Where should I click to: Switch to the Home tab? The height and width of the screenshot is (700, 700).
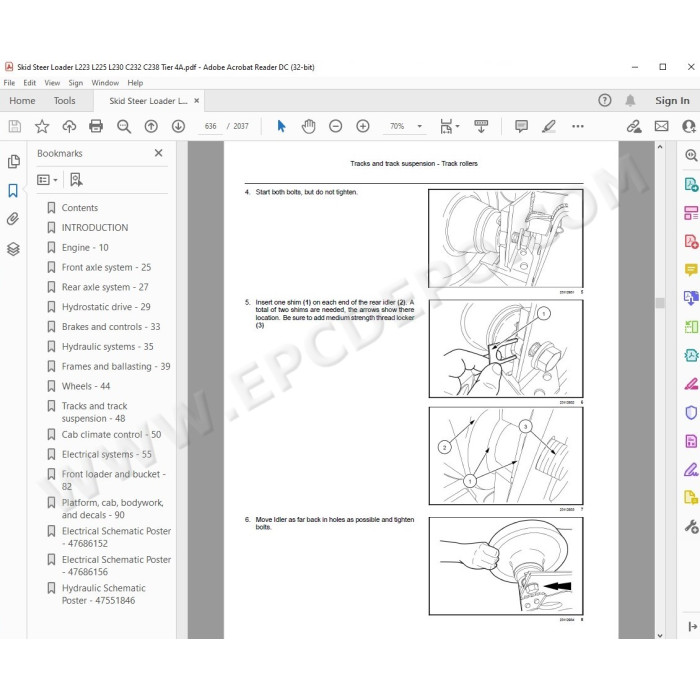pos(22,101)
